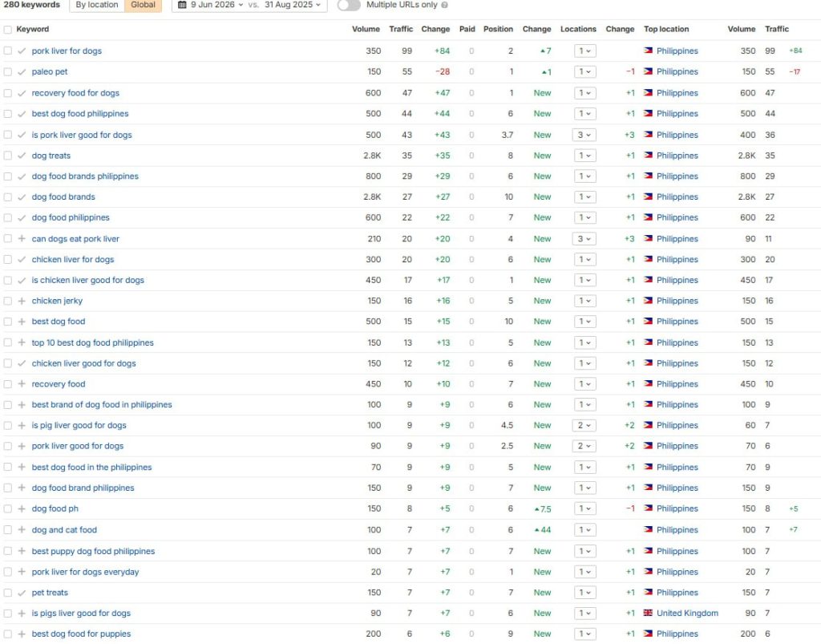Click the plus icon beside is pig liver good for dogs
Viewport: 821px width, 644px height.
tap(22, 426)
